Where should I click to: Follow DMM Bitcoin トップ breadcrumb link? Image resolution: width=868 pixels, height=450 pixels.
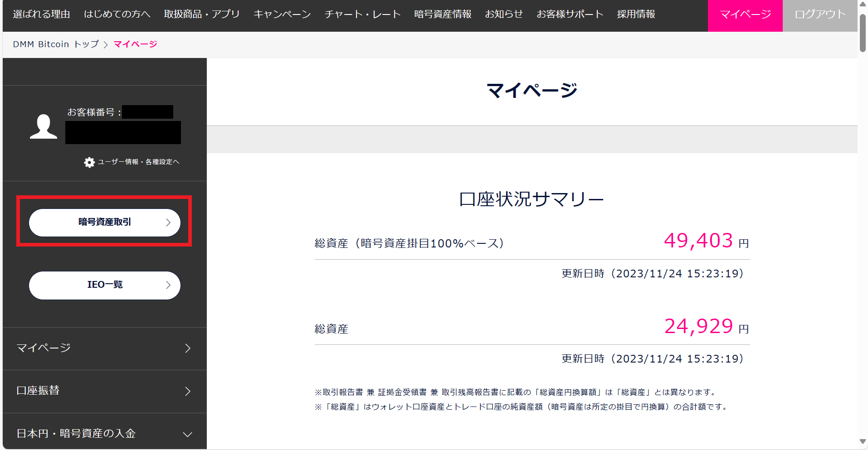tap(56, 44)
